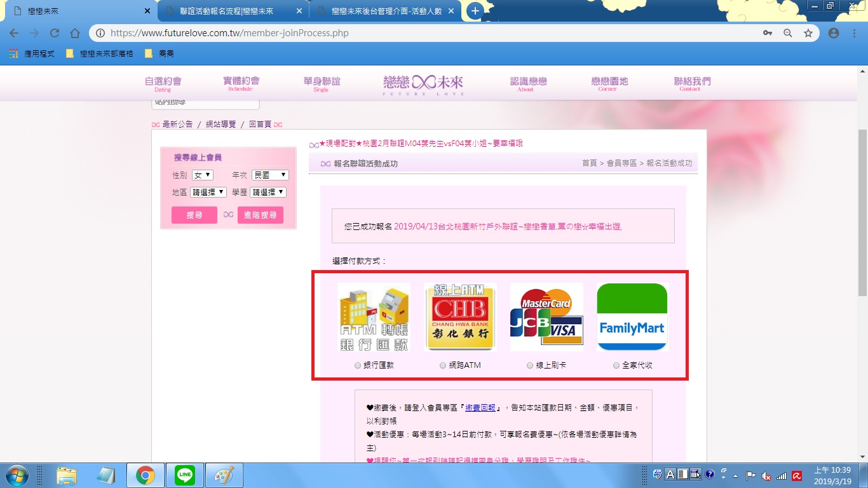
Task: Click the 進階搜尋 button
Action: tap(261, 215)
